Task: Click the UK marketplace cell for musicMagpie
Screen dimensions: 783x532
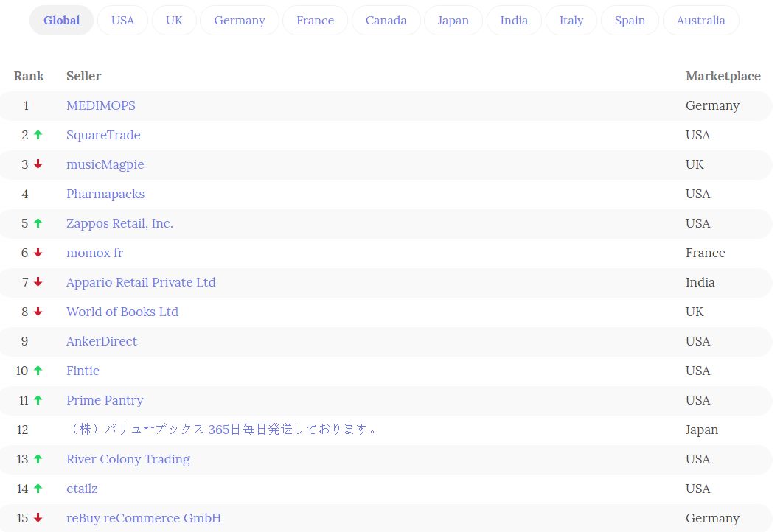Action: coord(695,165)
